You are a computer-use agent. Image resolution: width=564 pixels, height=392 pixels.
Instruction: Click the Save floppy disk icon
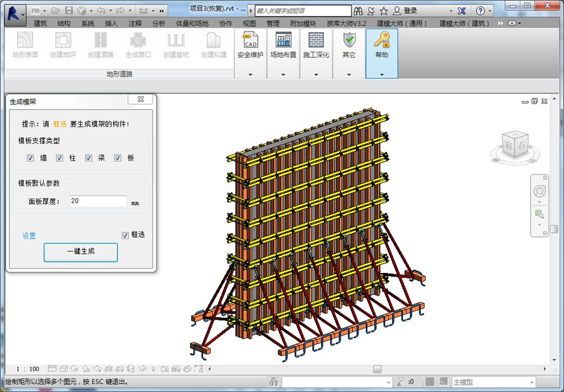point(69,11)
